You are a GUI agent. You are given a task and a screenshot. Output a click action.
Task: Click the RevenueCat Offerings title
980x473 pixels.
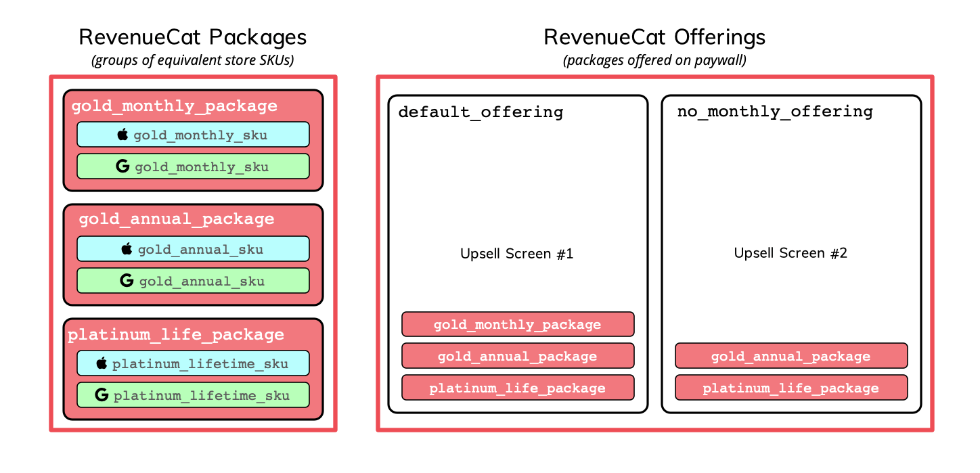tap(654, 37)
